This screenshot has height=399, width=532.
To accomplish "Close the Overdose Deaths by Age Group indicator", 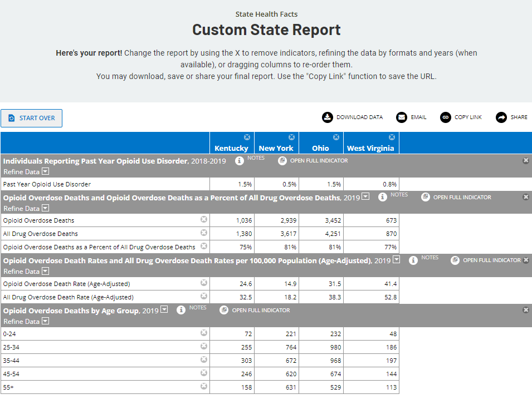I will coord(525,310).
